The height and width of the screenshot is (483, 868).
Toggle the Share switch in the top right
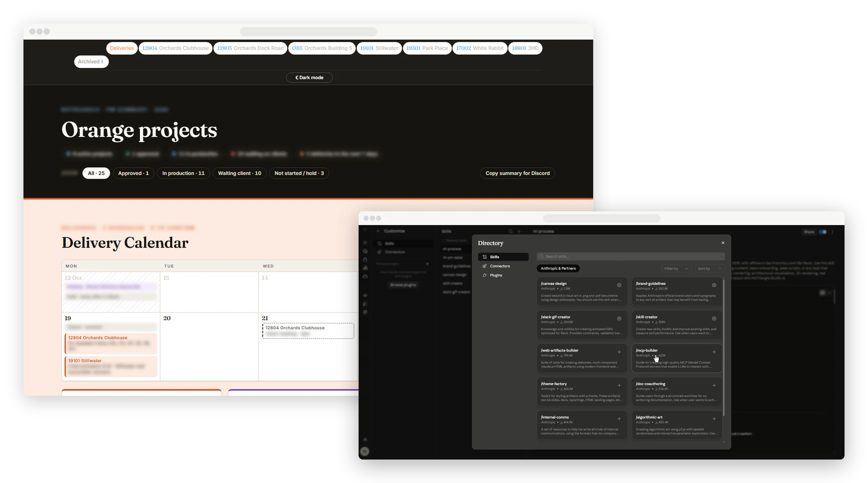[x=823, y=232]
